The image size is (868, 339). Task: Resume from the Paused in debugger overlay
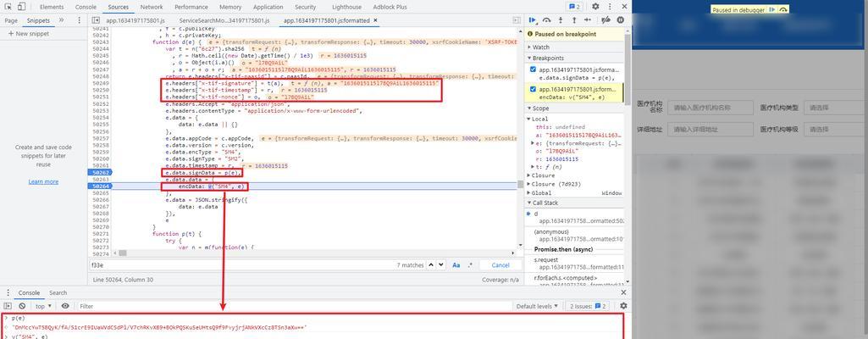[x=771, y=10]
